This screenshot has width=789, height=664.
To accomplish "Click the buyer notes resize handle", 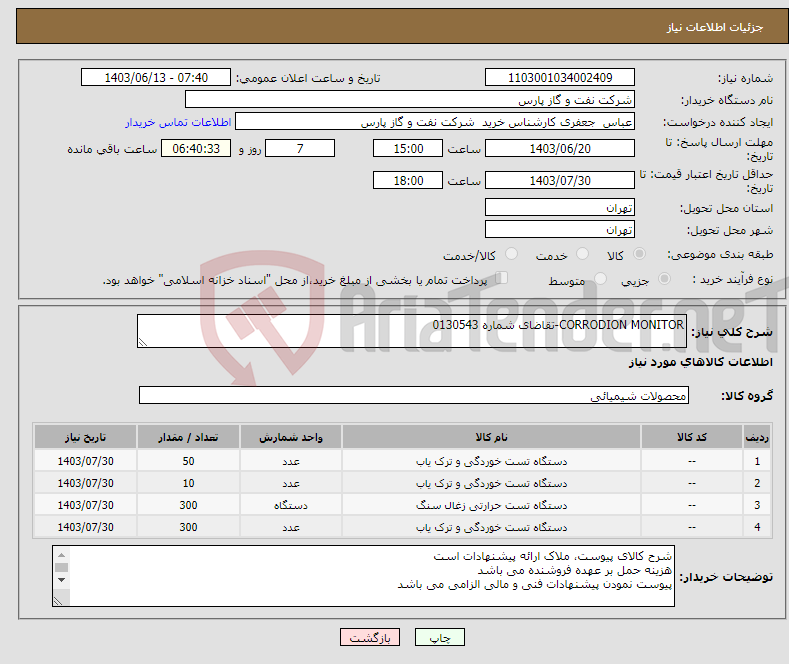I will point(58,600).
